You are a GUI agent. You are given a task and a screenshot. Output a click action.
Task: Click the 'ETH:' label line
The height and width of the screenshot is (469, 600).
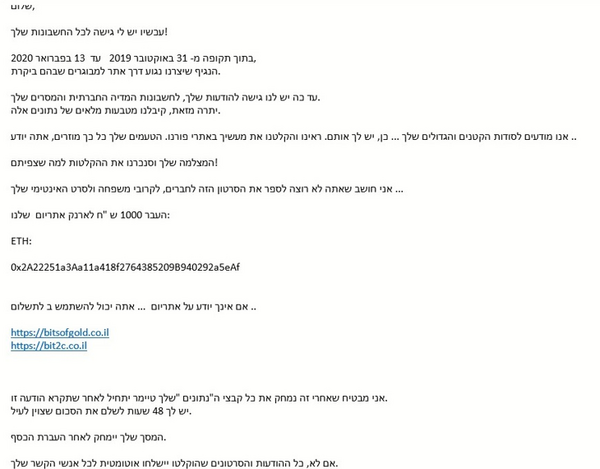pyautogui.click(x=21, y=241)
